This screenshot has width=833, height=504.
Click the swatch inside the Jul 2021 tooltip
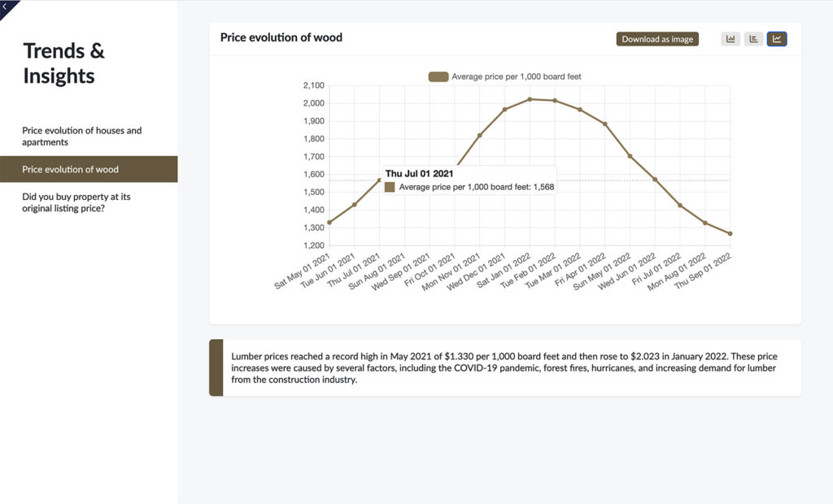point(389,187)
